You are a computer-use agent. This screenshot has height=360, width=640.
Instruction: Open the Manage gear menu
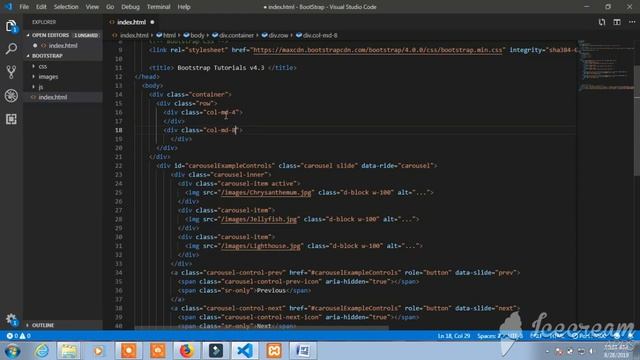pyautogui.click(x=11, y=319)
